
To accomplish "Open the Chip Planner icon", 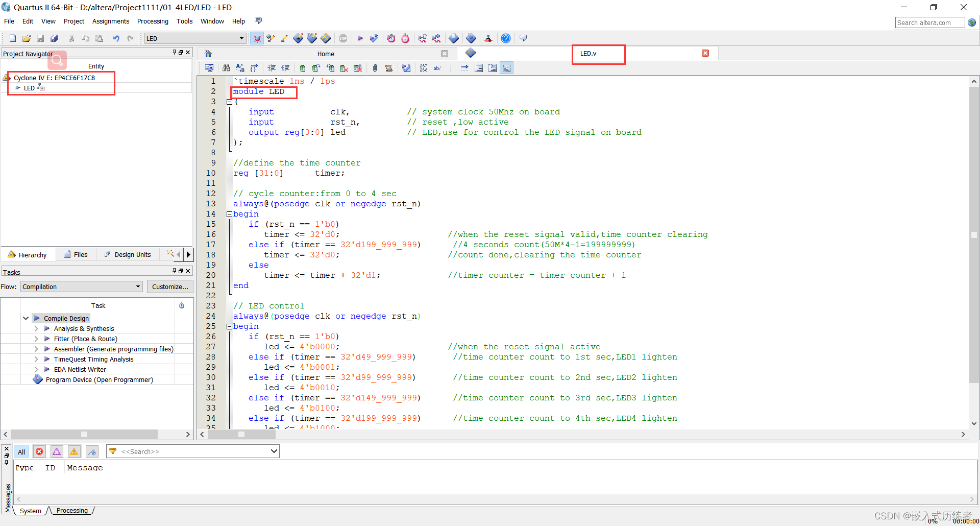I will [326, 38].
